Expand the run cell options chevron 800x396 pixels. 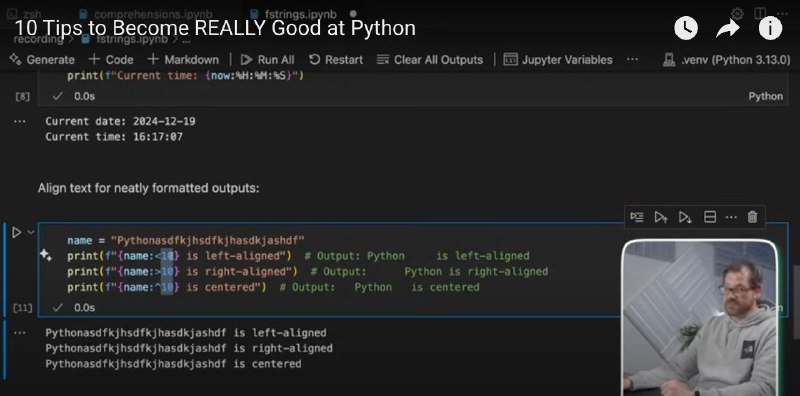[x=31, y=233]
